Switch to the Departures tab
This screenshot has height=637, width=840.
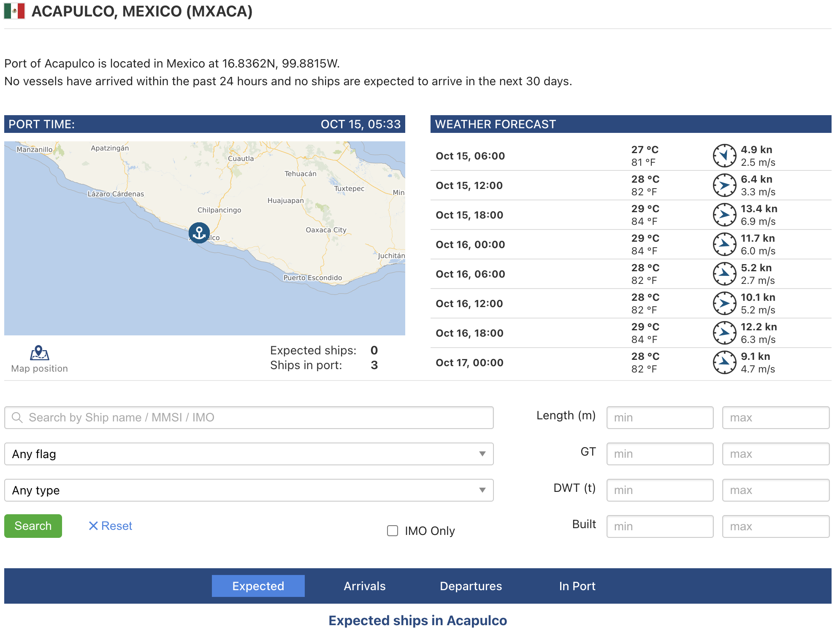tap(471, 586)
